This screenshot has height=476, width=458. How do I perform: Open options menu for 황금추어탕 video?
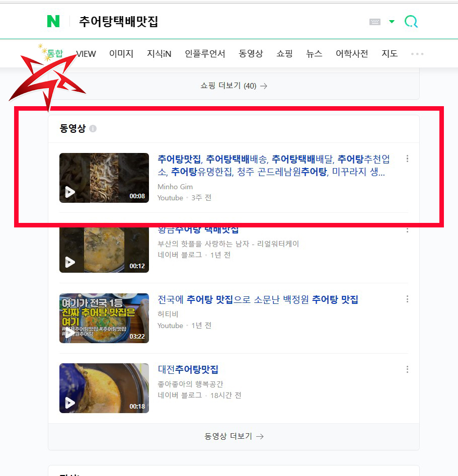407,230
